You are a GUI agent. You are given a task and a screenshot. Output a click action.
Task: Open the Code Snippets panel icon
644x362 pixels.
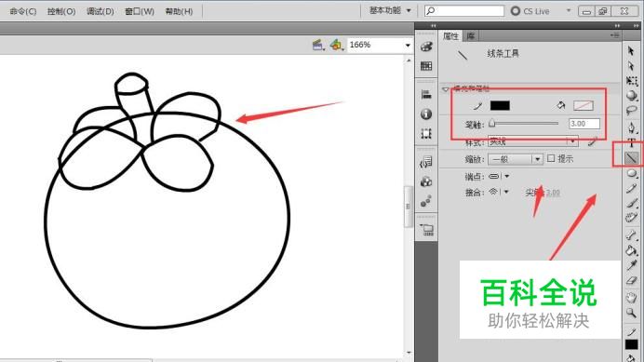tap(426, 162)
